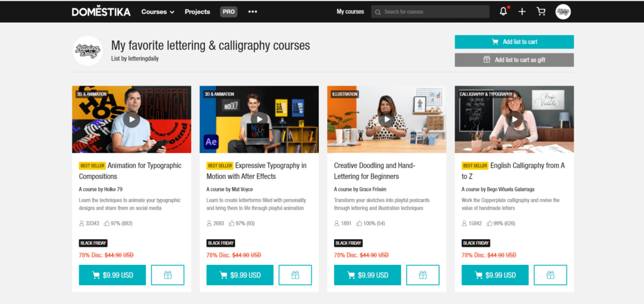
Task: Click Add list to cart button
Action: [x=514, y=42]
